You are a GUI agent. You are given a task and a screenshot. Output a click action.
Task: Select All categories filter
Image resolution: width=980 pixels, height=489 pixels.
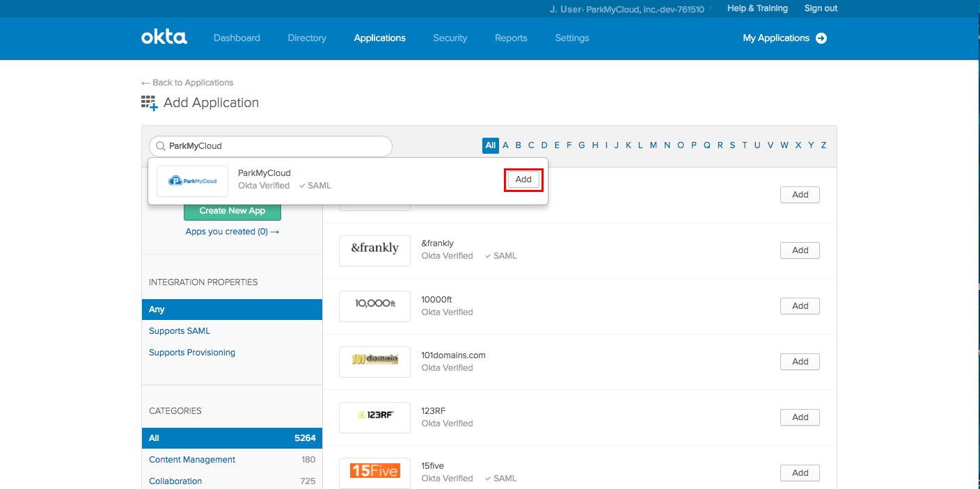click(x=232, y=438)
